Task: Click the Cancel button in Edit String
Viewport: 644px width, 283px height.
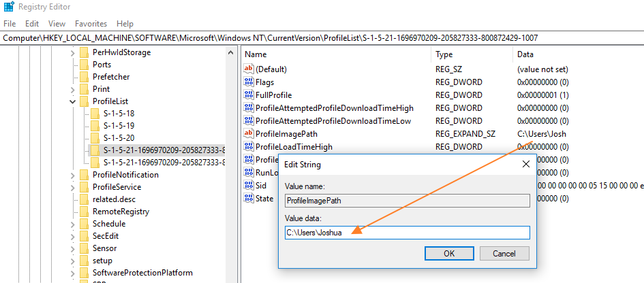Action: point(504,254)
